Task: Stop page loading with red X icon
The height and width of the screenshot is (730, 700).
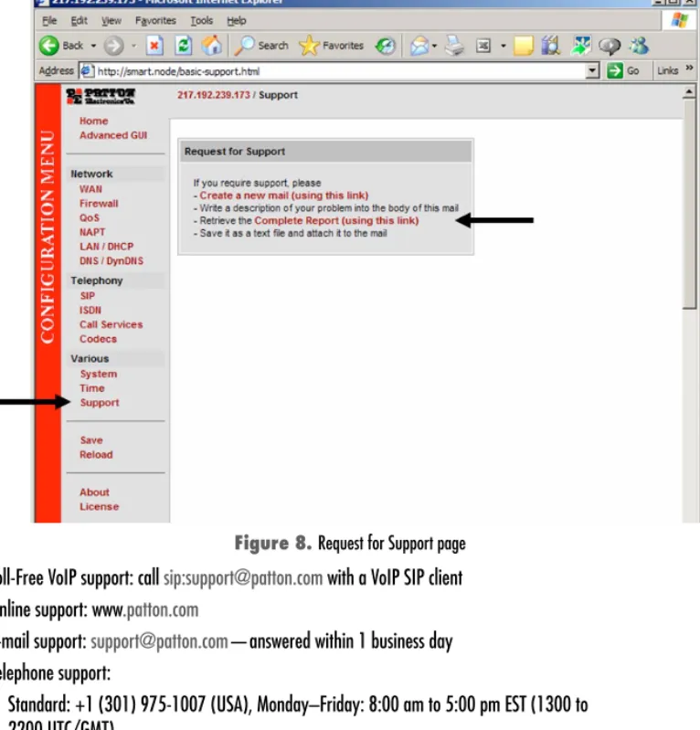Action: point(154,46)
